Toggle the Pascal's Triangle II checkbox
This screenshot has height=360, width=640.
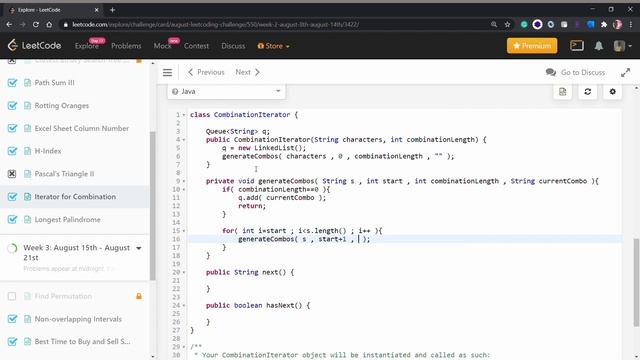(12, 174)
